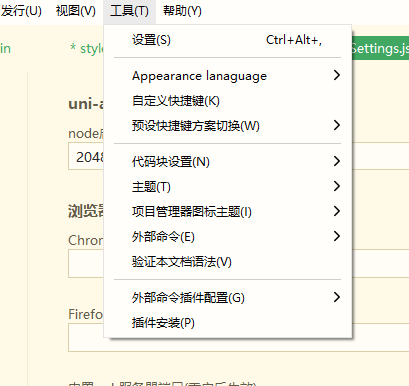This screenshot has width=409, height=386.
Task: Expand the 主题(T) theme submenu
Action: tap(227, 187)
